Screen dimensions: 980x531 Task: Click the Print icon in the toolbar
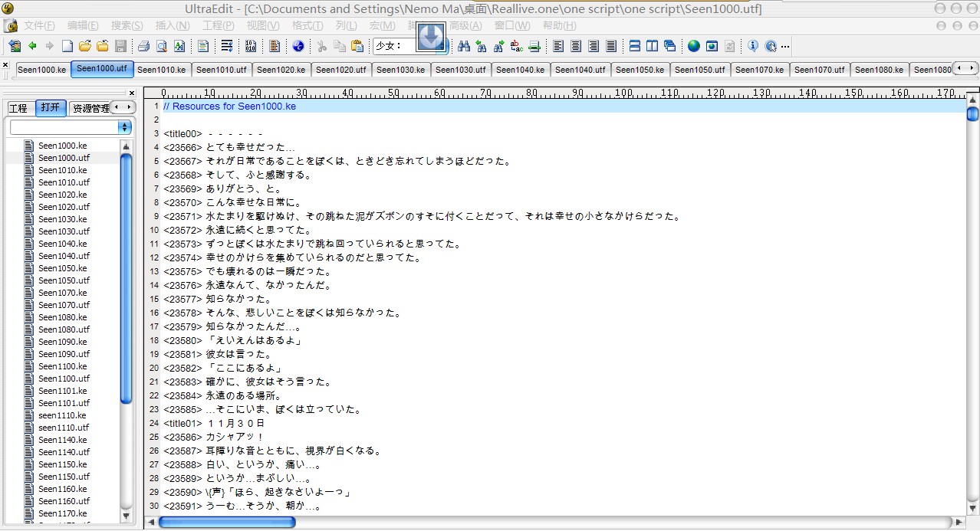(143, 46)
